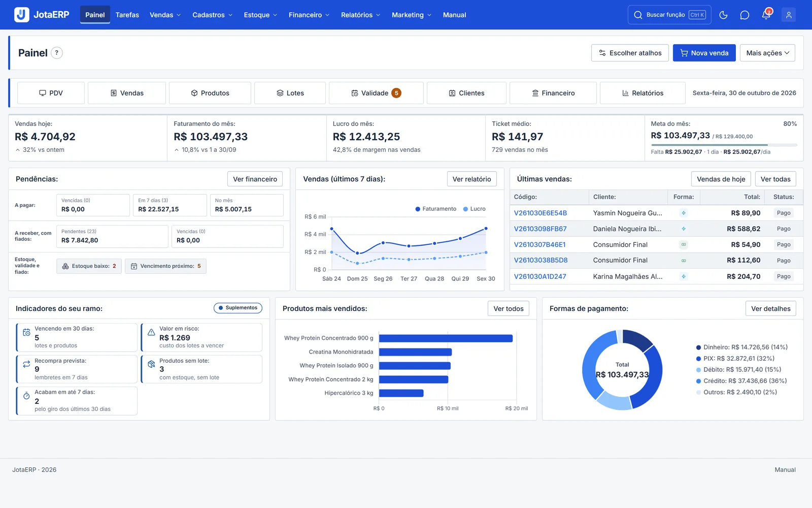Click the Recompra prevista card

[77, 369]
